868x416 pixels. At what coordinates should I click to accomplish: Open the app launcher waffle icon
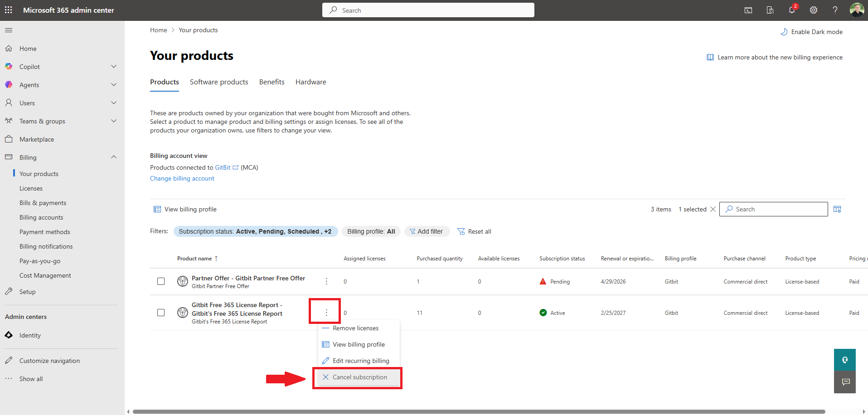9,10
